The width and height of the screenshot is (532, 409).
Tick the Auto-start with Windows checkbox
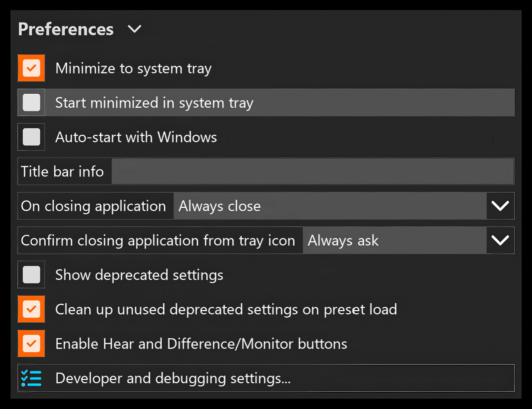31,137
